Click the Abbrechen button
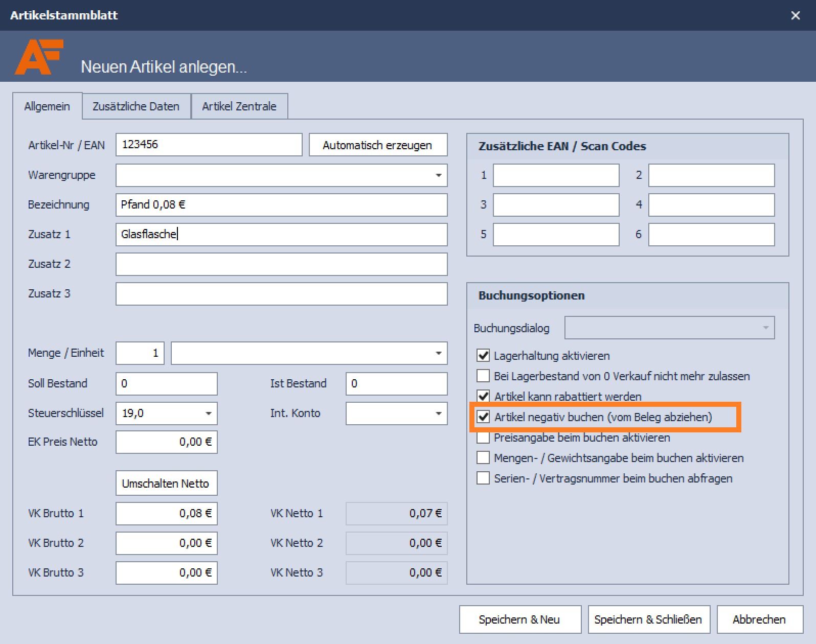This screenshot has width=816, height=644. 760,619
